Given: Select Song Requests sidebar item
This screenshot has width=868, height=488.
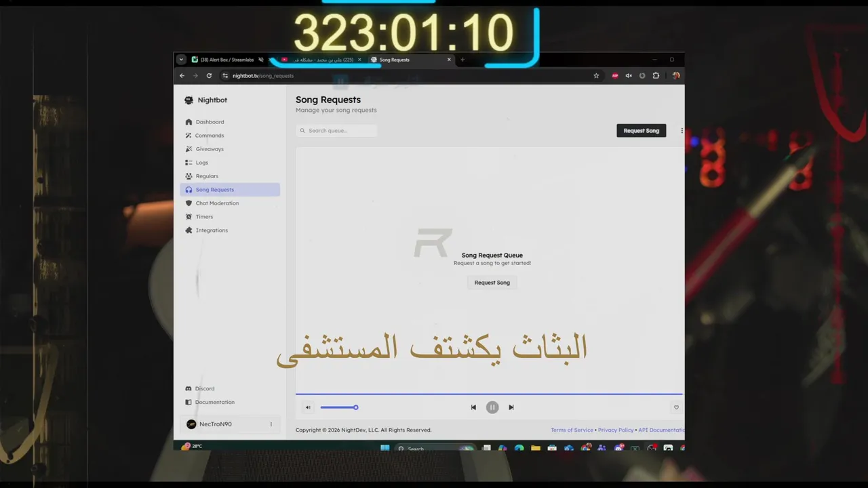Looking at the screenshot, I should click(230, 190).
